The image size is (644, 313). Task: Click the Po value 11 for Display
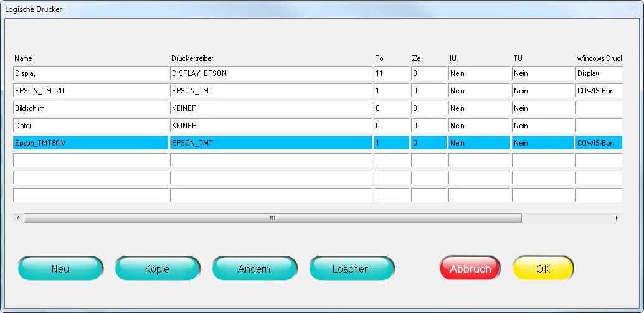click(x=391, y=73)
